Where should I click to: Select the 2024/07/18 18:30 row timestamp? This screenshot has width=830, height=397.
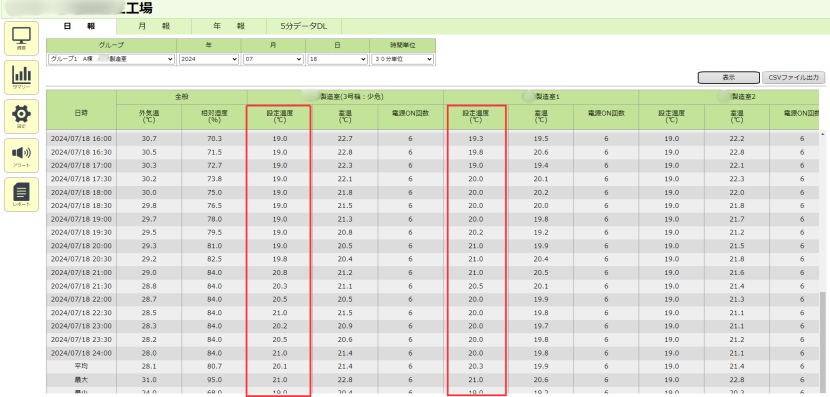click(81, 205)
